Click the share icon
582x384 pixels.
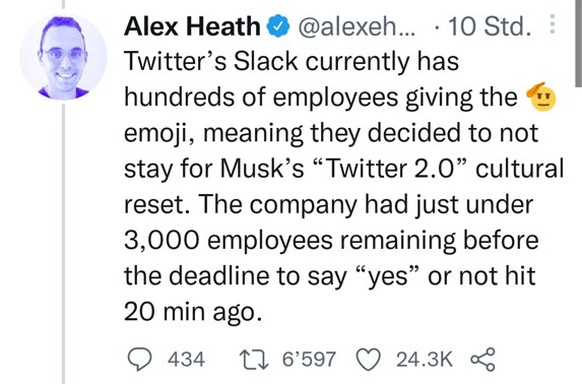483,359
